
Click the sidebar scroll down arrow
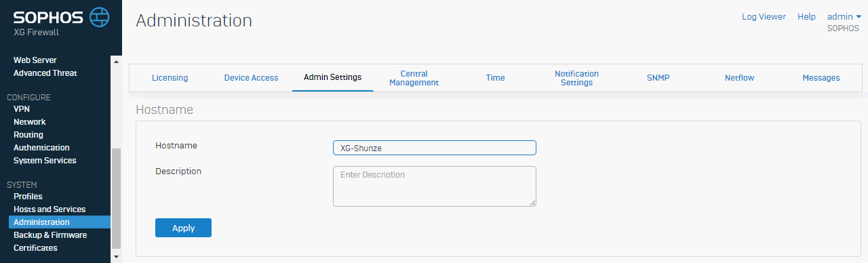click(116, 257)
